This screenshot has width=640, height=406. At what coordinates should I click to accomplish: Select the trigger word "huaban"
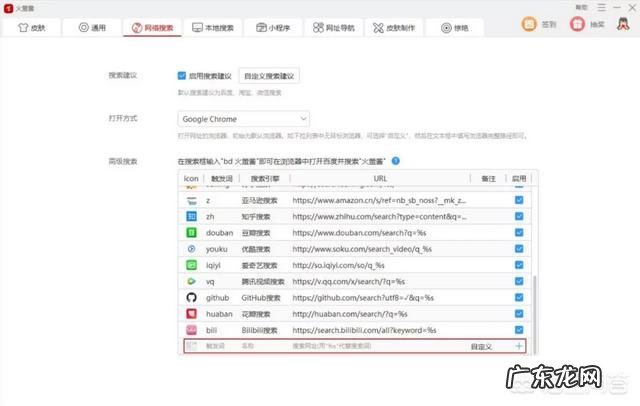pos(219,314)
